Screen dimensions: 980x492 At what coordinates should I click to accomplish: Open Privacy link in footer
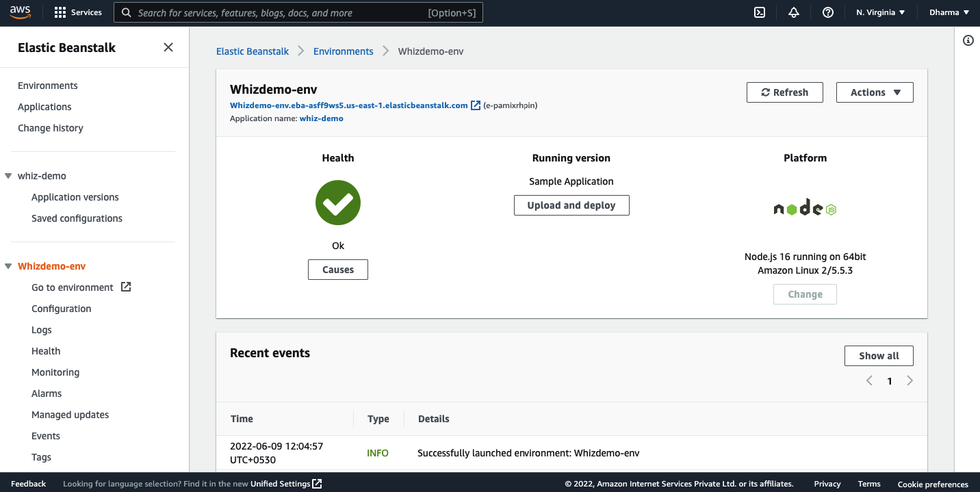tap(827, 484)
